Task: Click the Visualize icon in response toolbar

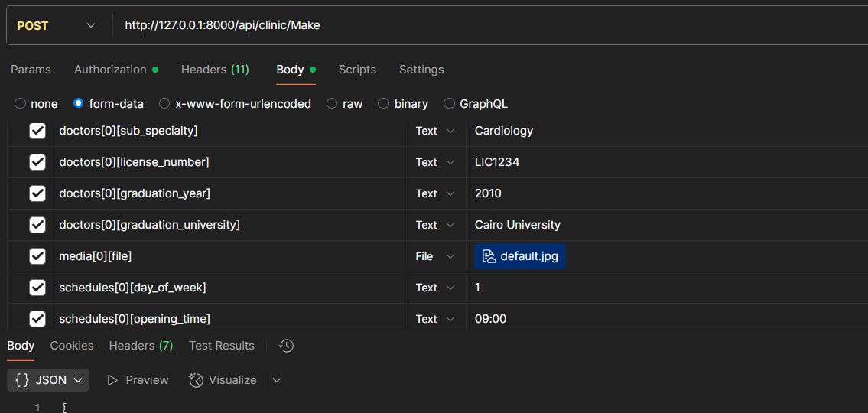Action: click(x=196, y=380)
